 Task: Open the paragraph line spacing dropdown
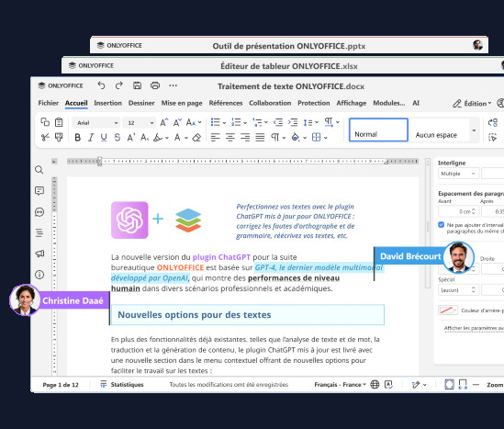[x=311, y=122]
